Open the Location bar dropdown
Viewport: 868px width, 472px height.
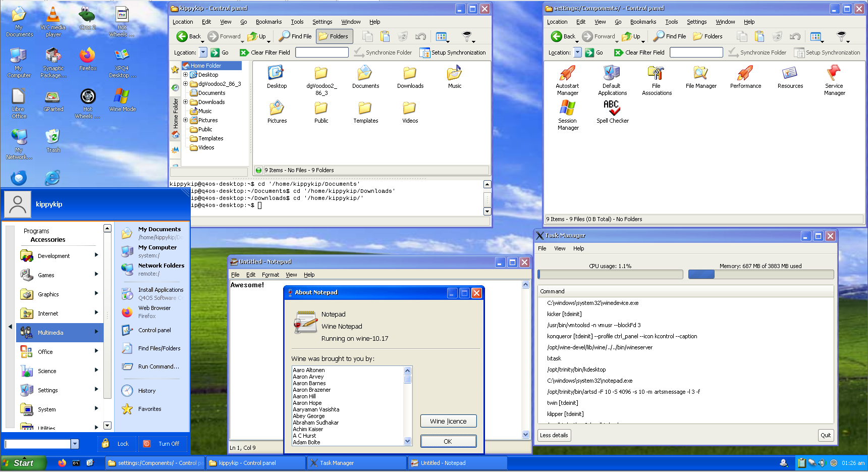point(203,52)
